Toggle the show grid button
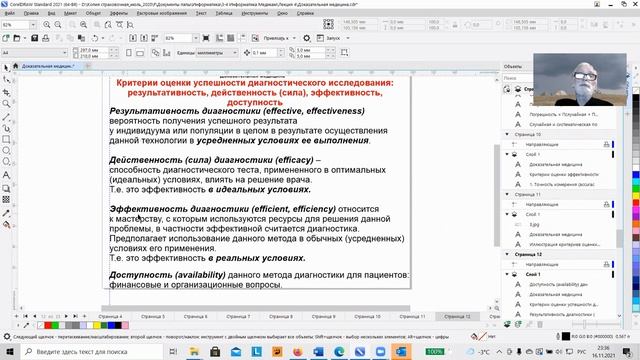Image resolution: width=640 pixels, height=360 pixels. [x=231, y=38]
